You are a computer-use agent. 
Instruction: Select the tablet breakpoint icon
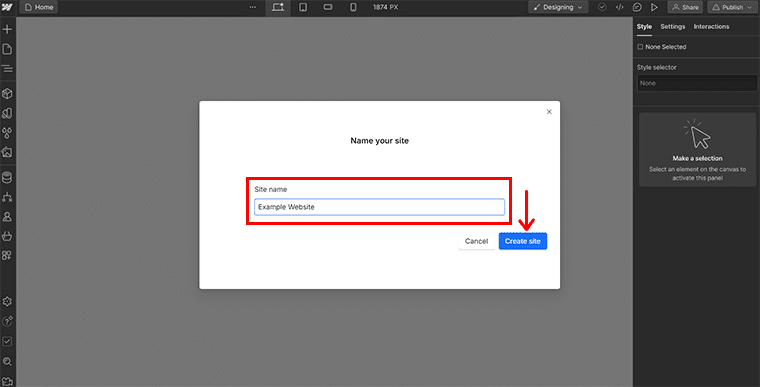tap(303, 7)
